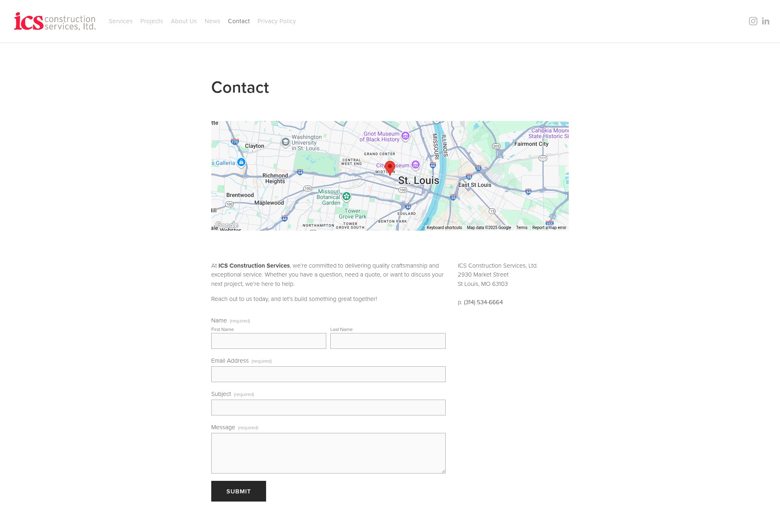Image resolution: width=780 pixels, height=532 pixels.
Task: Focus the First Name input field
Action: 269,341
